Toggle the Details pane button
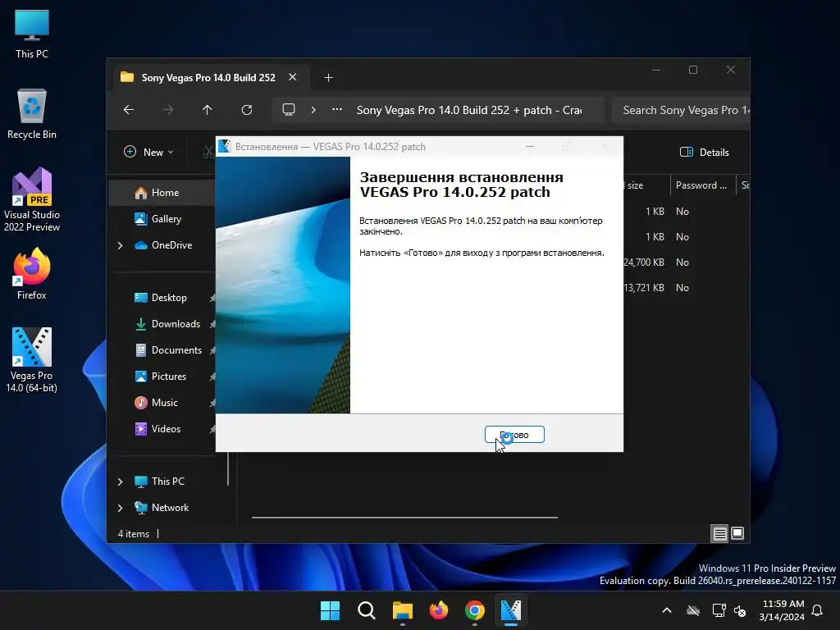 (x=705, y=152)
